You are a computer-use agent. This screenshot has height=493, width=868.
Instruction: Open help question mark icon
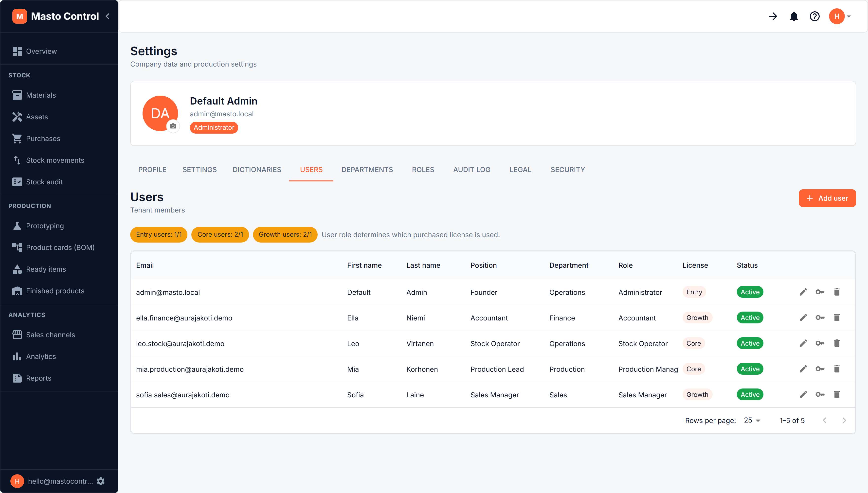814,16
